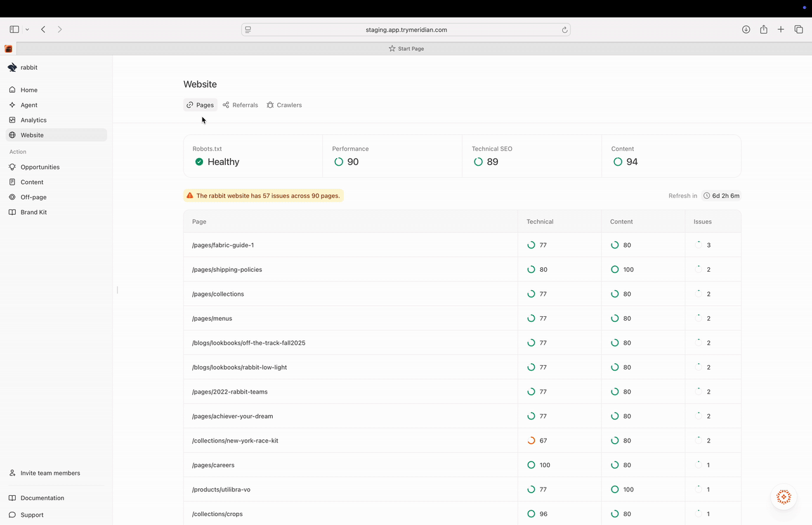Switch to the Pages tab
The height and width of the screenshot is (525, 812).
(x=200, y=105)
